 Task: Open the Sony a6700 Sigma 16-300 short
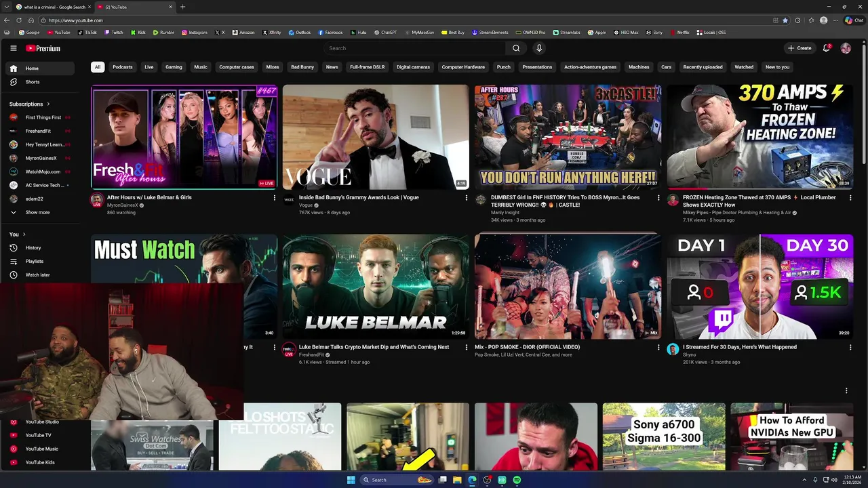664,436
